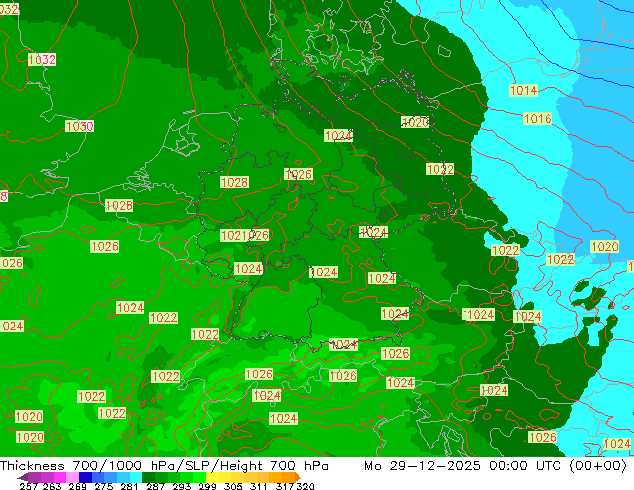Select the darkest green legend swatch
Image resolution: width=634 pixels, height=490 pixels.
coord(148,477)
